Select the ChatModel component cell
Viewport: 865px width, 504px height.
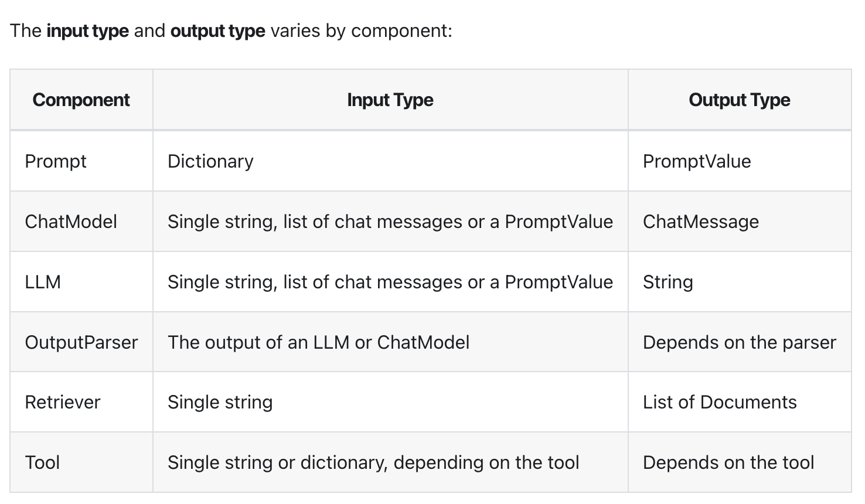(71, 222)
